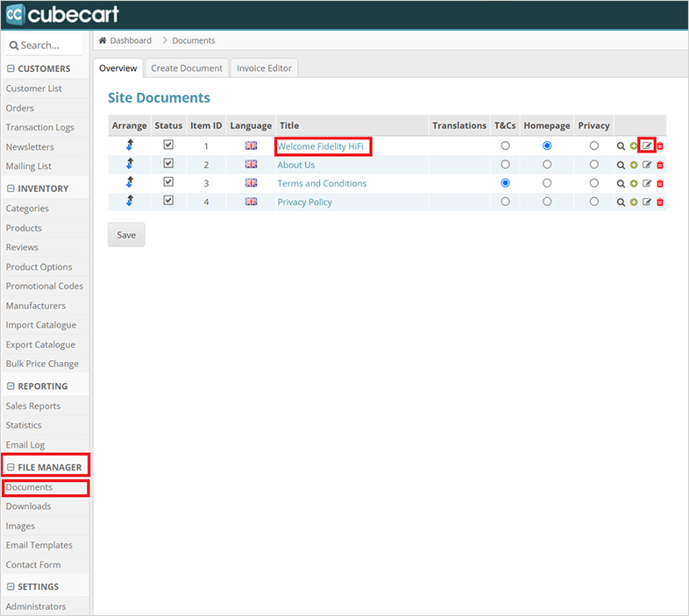This screenshot has width=689, height=616.
Task: Set Welcome Fidelity HiFi as T&Cs document
Action: [505, 145]
